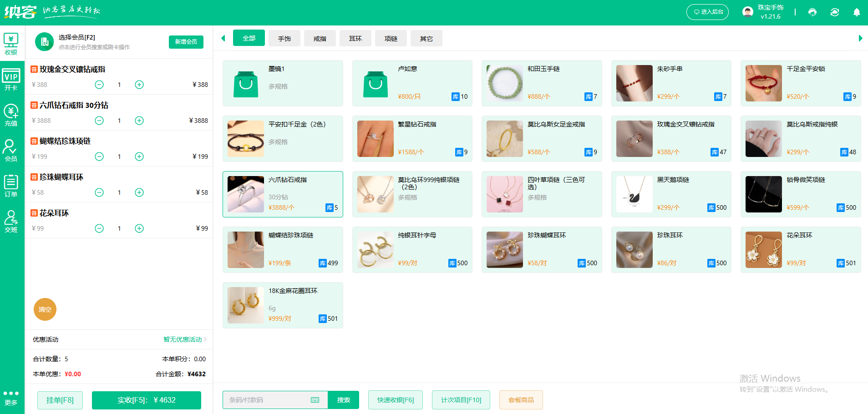Click the customer service headset icon
This screenshot has height=414, width=868.
pos(812,12)
